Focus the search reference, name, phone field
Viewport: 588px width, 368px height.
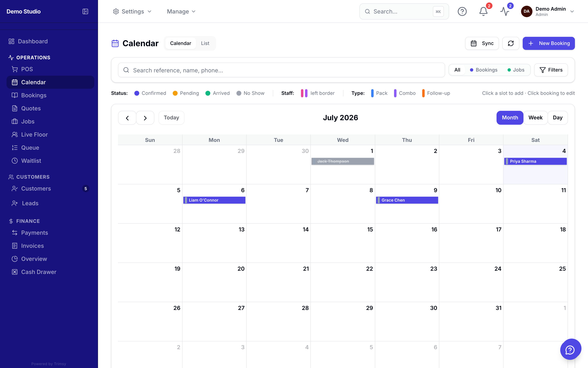[x=281, y=70]
